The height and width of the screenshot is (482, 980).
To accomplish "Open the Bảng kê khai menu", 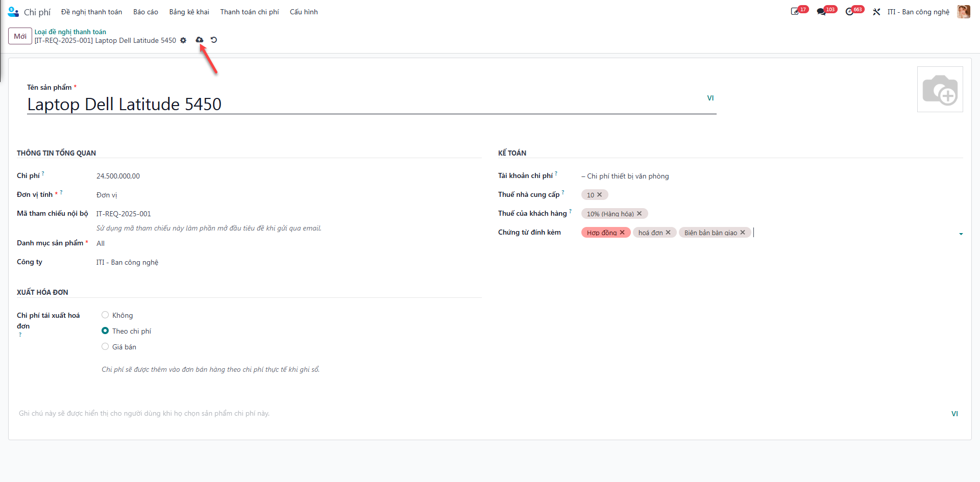I will point(189,12).
